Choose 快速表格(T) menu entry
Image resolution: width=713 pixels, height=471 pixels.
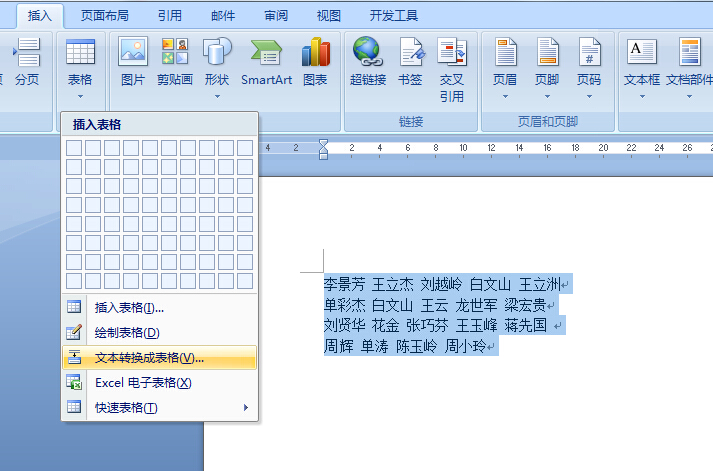click(x=160, y=407)
